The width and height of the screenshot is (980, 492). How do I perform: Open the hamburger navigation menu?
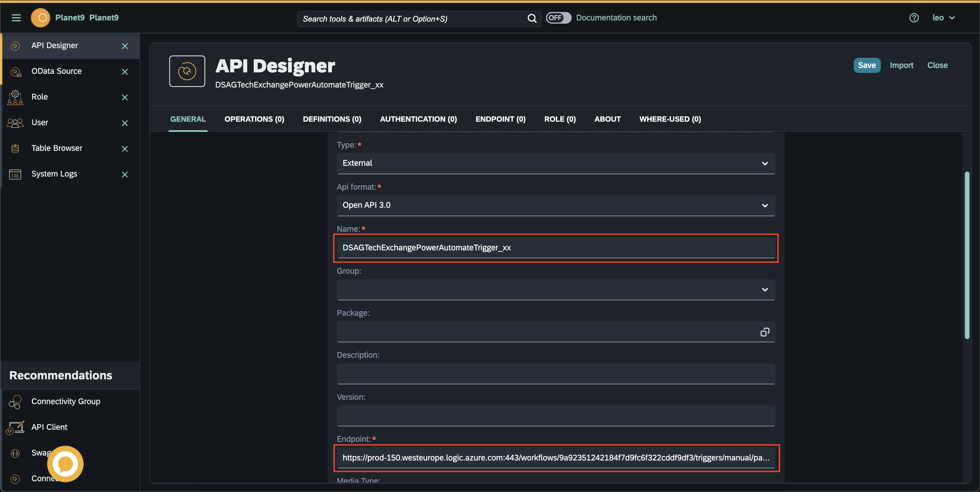pyautogui.click(x=16, y=18)
